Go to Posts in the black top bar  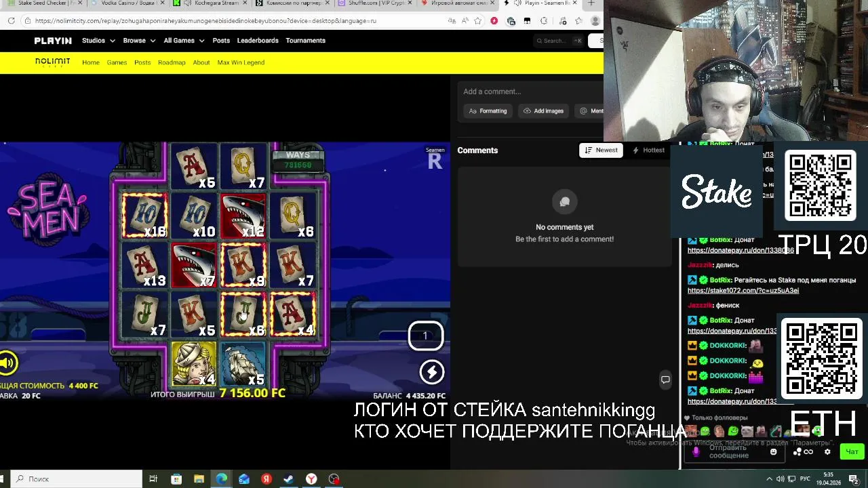(x=221, y=41)
